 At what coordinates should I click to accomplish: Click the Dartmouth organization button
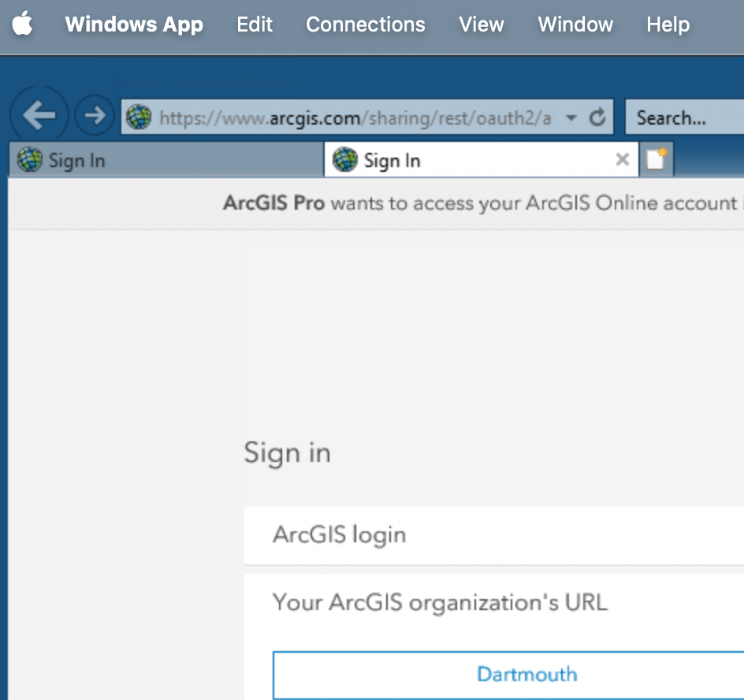pyautogui.click(x=508, y=674)
